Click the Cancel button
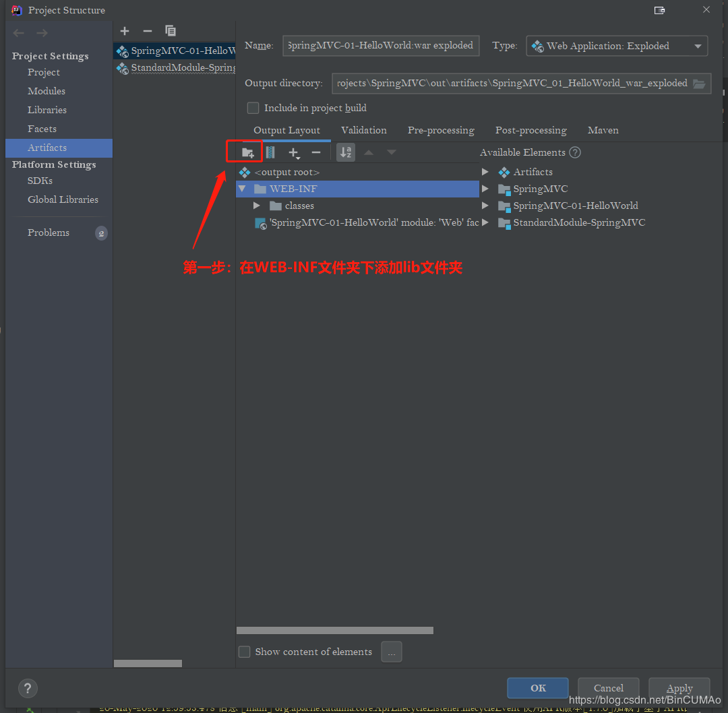The image size is (728, 713). coord(609,688)
